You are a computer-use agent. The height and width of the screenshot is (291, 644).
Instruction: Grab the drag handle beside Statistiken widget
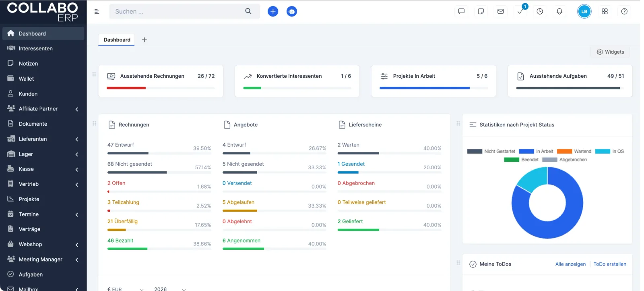pyautogui.click(x=458, y=123)
